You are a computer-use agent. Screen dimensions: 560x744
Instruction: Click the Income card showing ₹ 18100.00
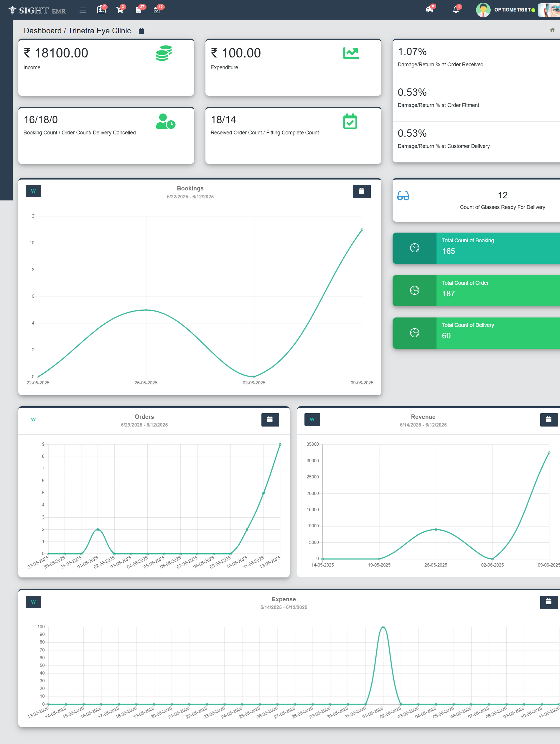(106, 68)
